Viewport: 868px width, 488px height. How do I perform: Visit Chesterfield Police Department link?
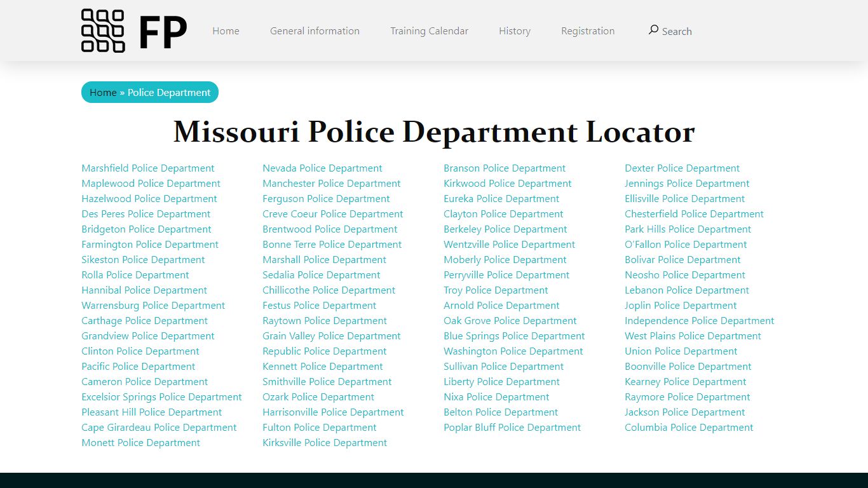click(694, 214)
